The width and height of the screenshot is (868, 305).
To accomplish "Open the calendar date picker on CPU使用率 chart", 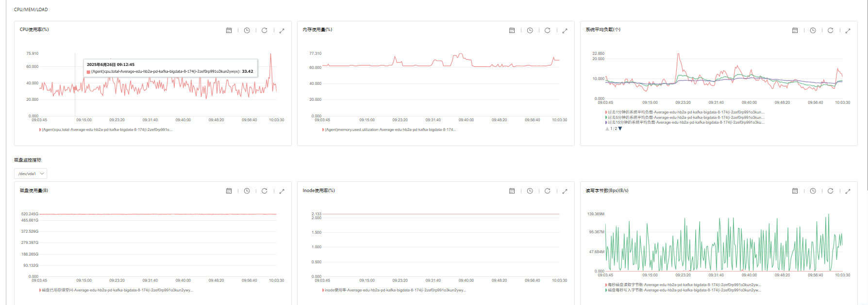I will point(229,31).
